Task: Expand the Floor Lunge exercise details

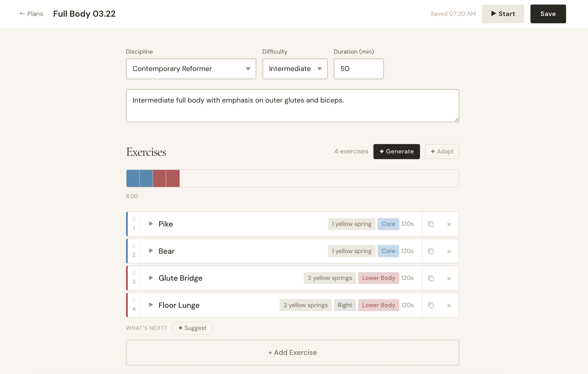Action: coord(151,305)
